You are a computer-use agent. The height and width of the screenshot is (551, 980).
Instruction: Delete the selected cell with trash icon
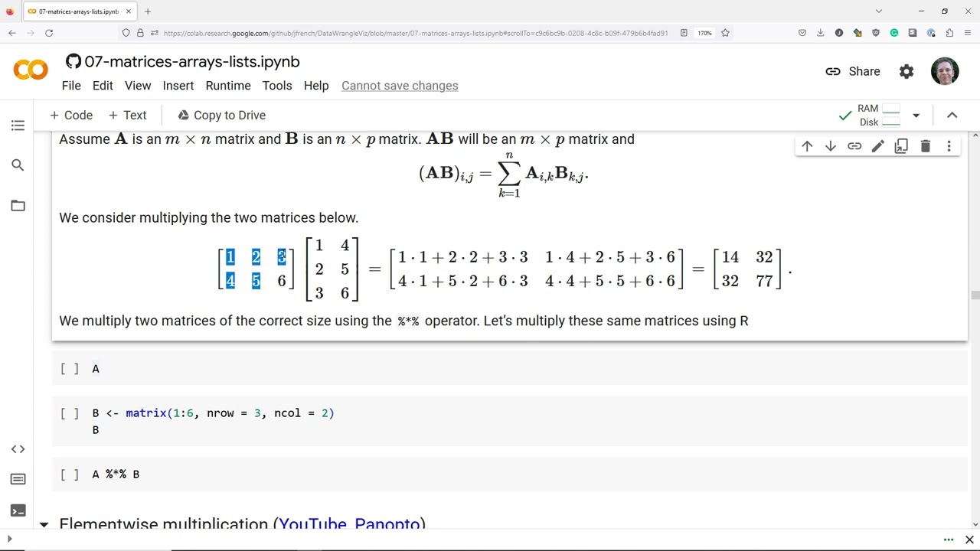[x=925, y=146]
